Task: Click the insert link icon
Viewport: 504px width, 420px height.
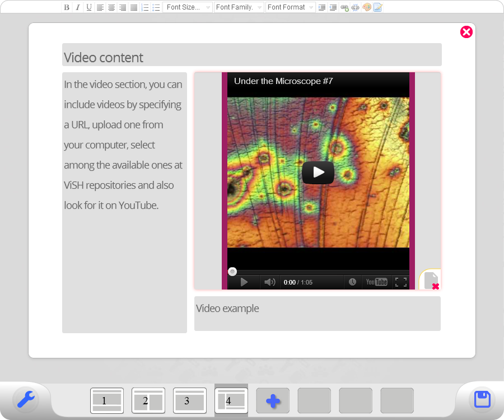Action: pyautogui.click(x=344, y=7)
